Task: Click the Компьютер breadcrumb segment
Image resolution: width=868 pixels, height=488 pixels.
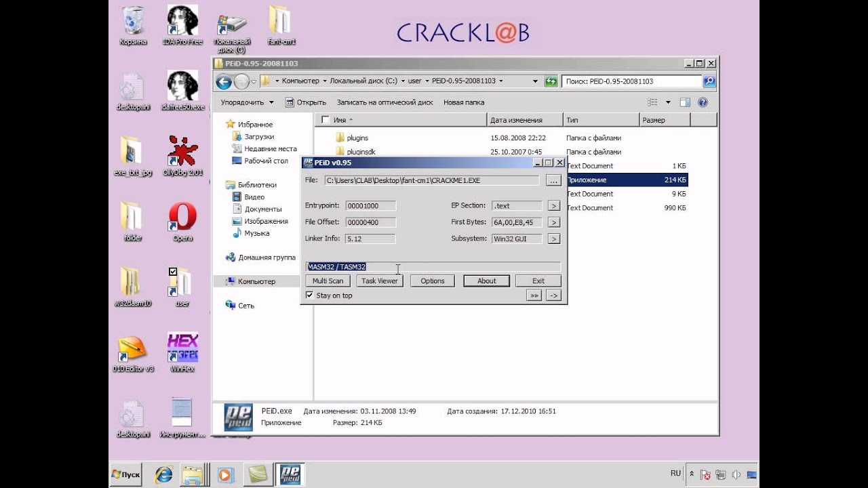Action: click(300, 81)
